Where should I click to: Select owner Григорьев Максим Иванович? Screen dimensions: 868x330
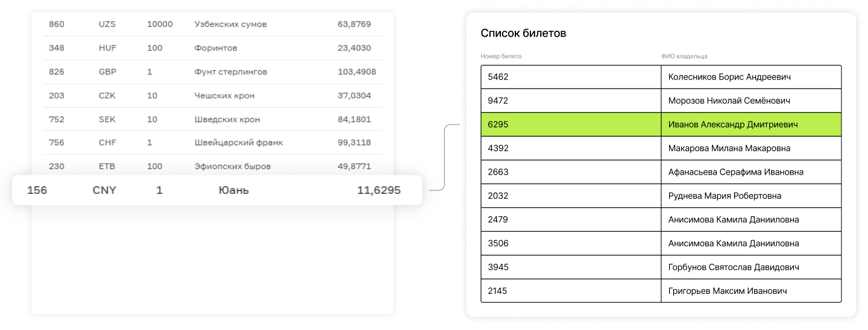(728, 291)
